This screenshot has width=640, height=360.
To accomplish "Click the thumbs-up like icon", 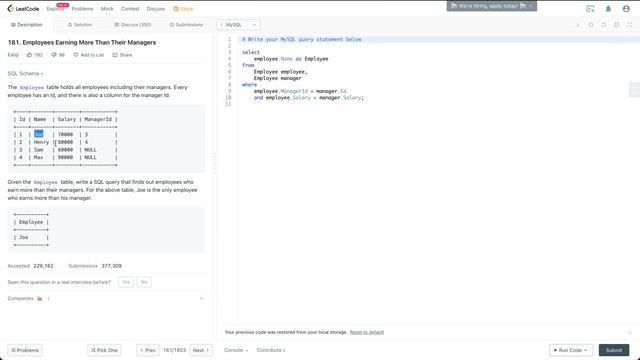I will coord(29,55).
